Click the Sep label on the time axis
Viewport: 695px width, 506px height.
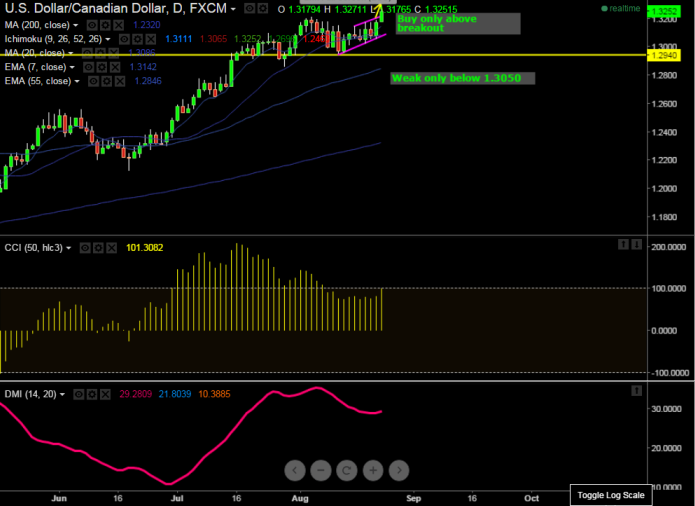pos(414,498)
